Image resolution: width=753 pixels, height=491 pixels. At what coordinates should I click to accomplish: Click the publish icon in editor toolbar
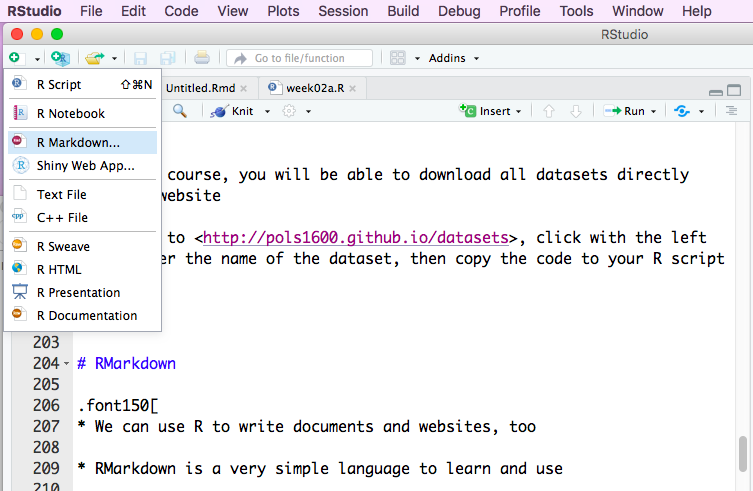click(682, 111)
